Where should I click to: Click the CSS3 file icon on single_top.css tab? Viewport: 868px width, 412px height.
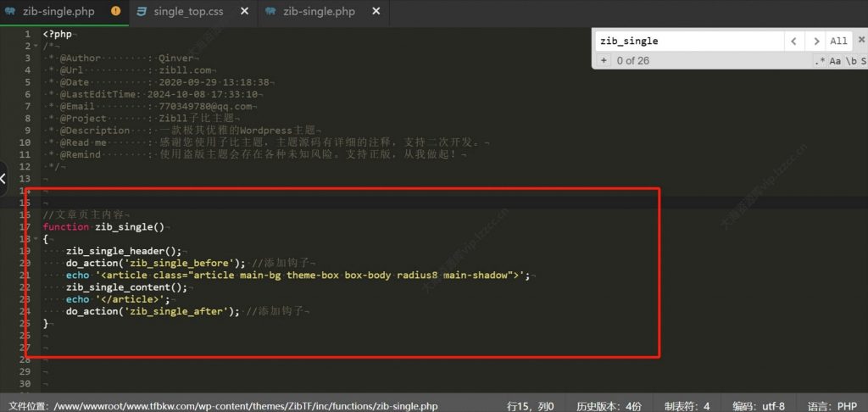pos(142,11)
